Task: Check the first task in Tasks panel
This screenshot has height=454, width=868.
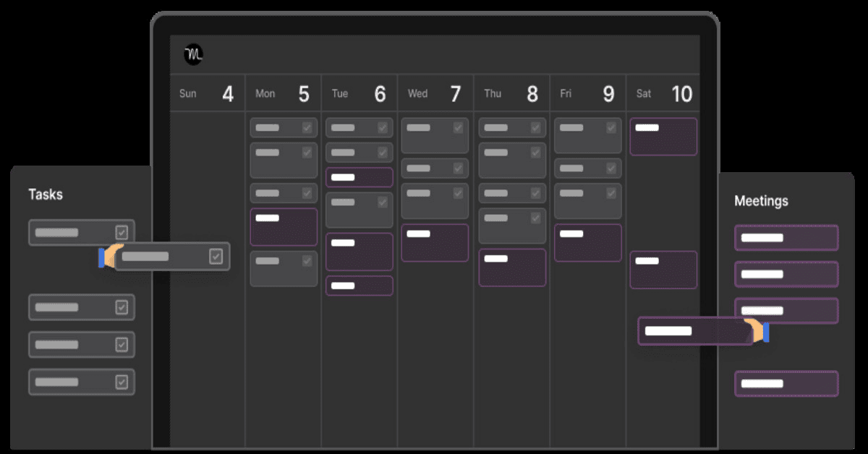Action: click(122, 232)
